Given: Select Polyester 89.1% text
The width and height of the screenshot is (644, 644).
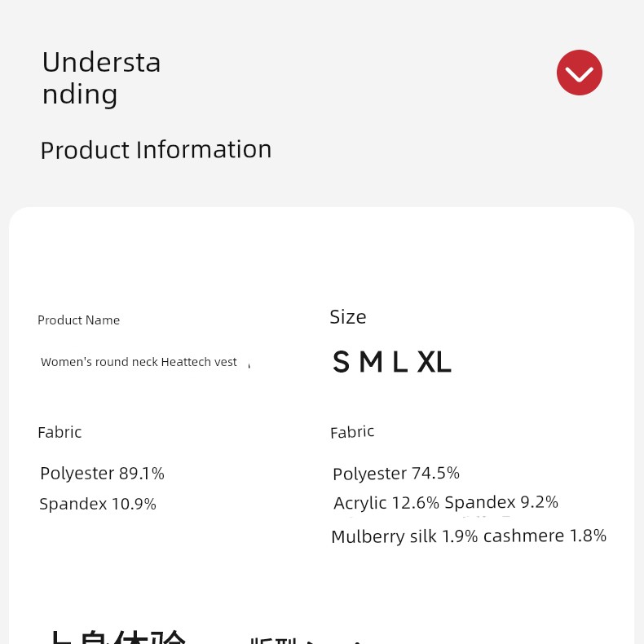Looking at the screenshot, I should coord(102,474).
